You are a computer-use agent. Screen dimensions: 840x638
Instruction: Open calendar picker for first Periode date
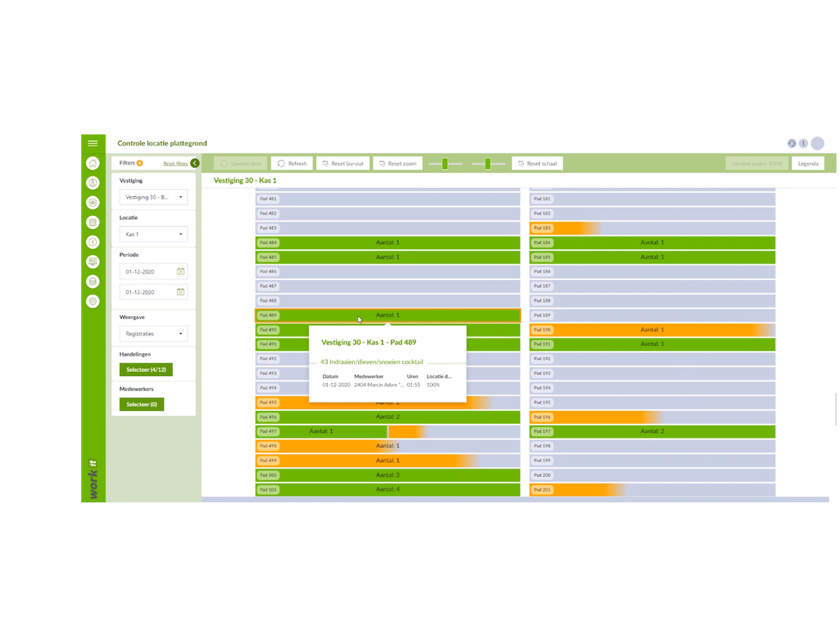pos(180,271)
